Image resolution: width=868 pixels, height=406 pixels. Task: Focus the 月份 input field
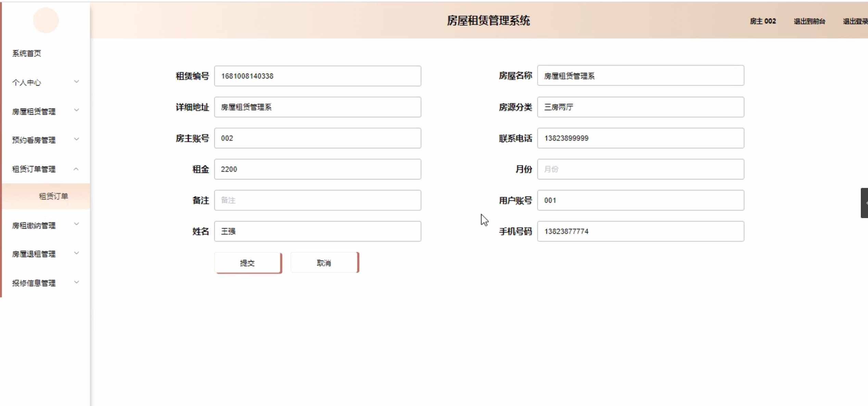(x=640, y=169)
